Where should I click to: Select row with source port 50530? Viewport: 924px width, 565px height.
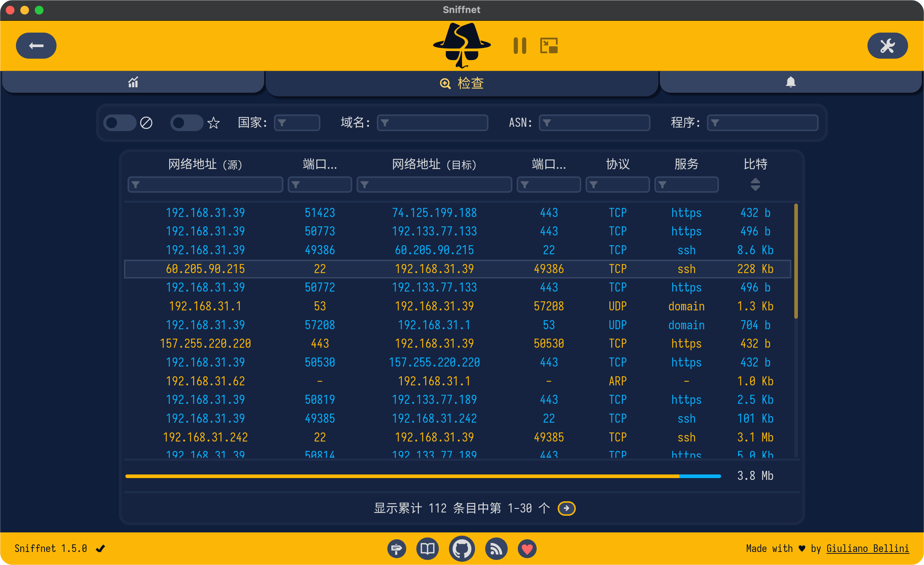(458, 362)
